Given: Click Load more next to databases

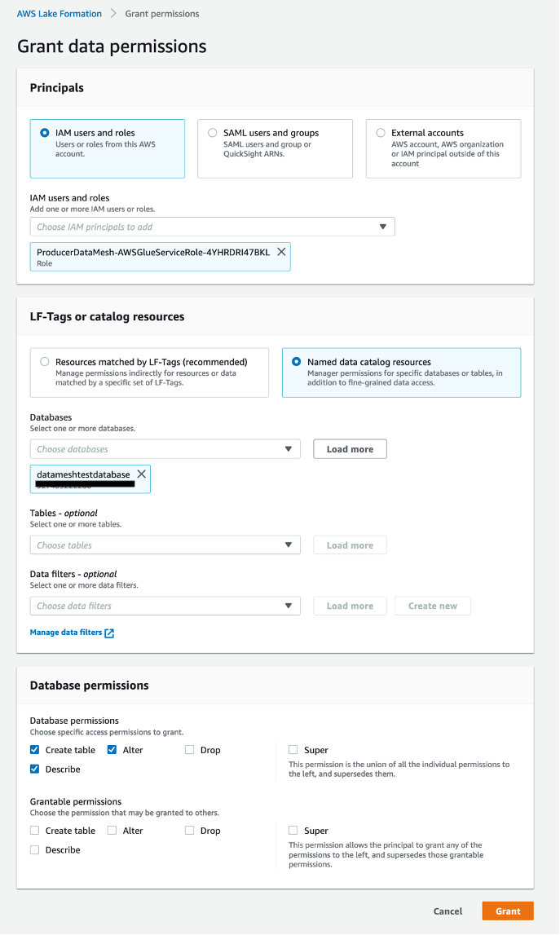Looking at the screenshot, I should coord(350,449).
